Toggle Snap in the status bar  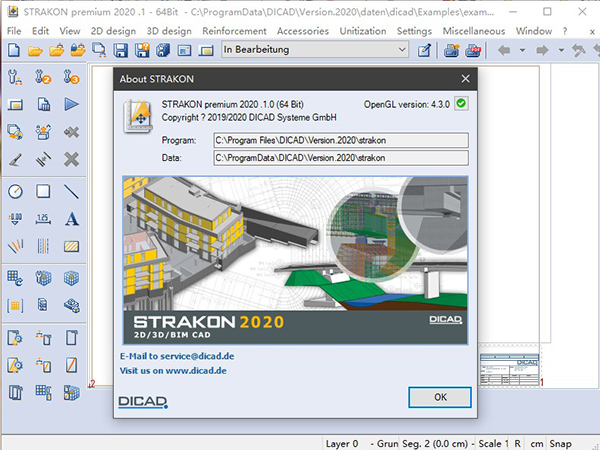point(560,444)
